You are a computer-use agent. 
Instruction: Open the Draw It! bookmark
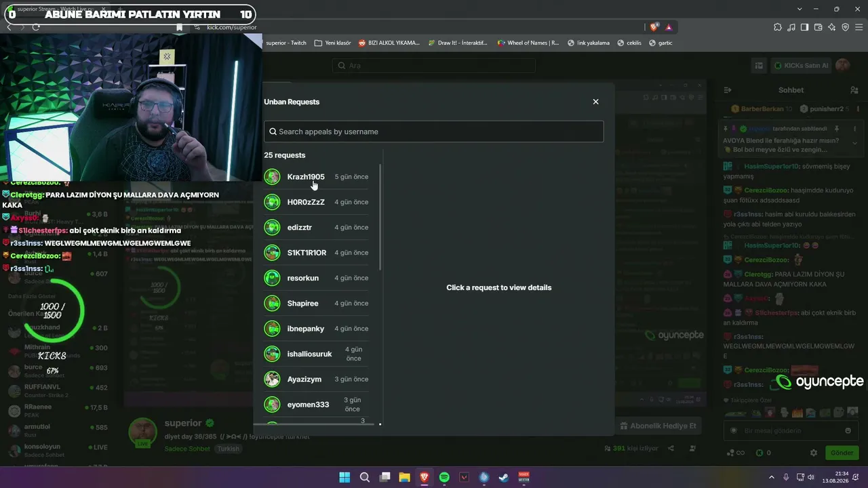(457, 43)
